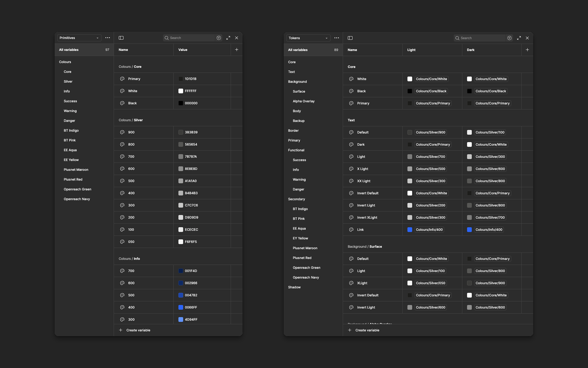Viewport: 588px width, 368px height.
Task: Click palette icon next to Link variable
Action: click(x=351, y=230)
